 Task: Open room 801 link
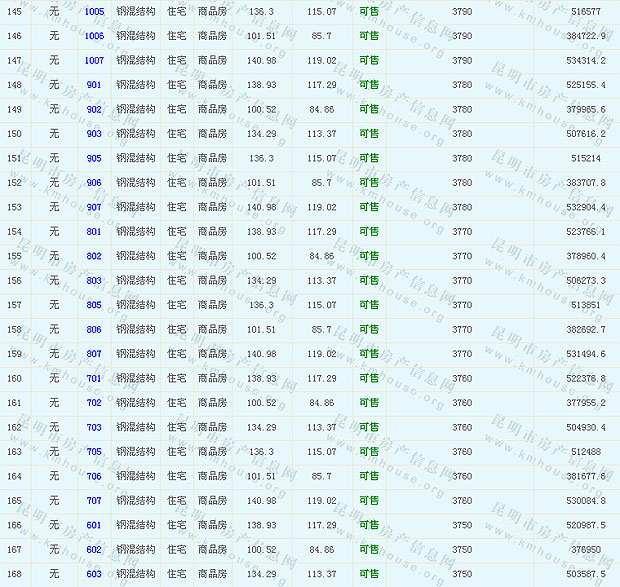[x=94, y=232]
